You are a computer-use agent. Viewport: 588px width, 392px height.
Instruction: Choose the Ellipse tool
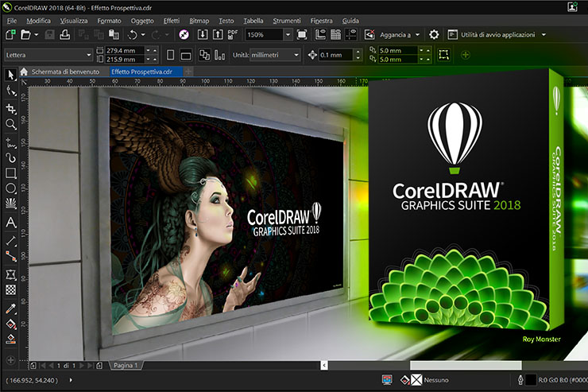[x=11, y=188]
